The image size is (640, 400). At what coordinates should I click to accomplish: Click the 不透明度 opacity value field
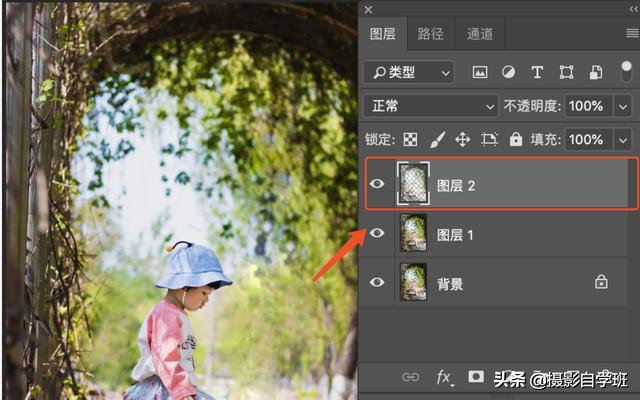(588, 106)
